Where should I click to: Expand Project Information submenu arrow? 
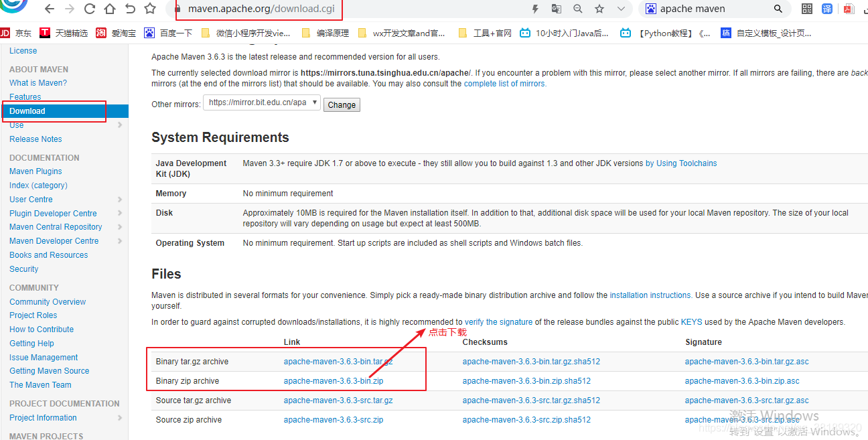click(x=120, y=418)
